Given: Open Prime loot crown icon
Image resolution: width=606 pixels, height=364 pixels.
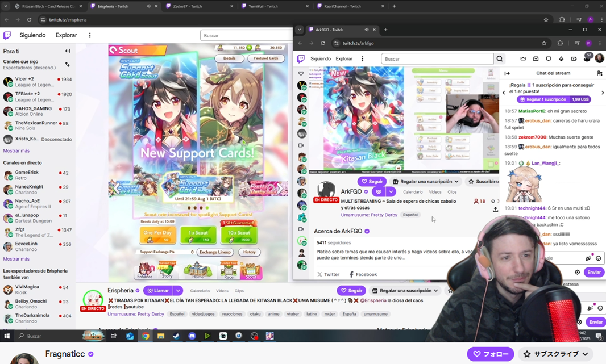Looking at the screenshot, I should [x=523, y=59].
